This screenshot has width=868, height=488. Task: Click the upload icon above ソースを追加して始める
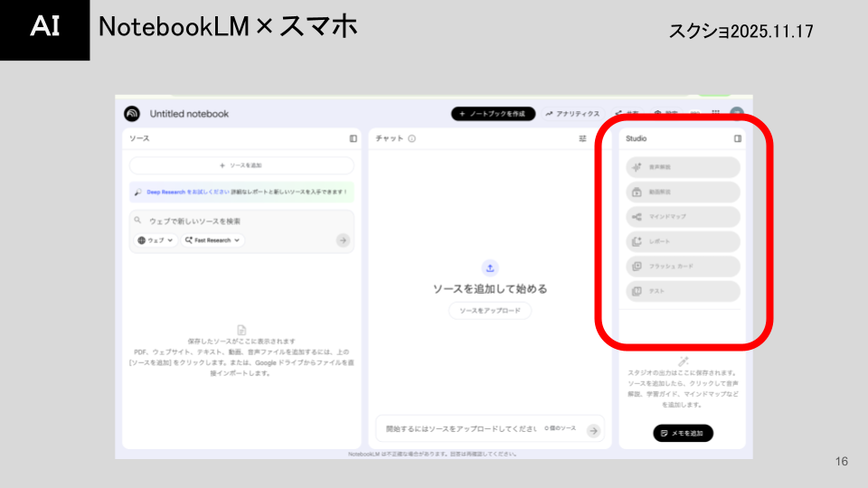click(x=490, y=267)
